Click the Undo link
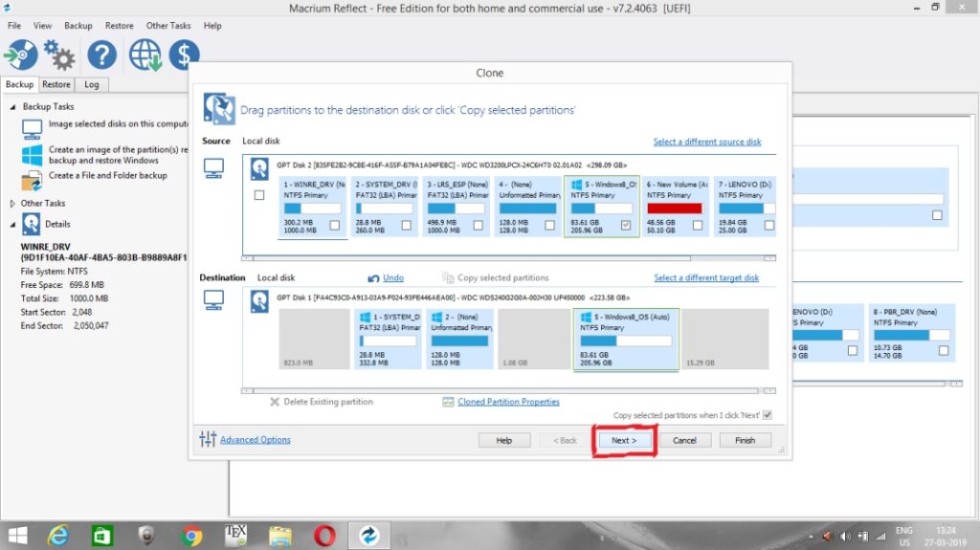This screenshot has width=980, height=550. tap(393, 277)
